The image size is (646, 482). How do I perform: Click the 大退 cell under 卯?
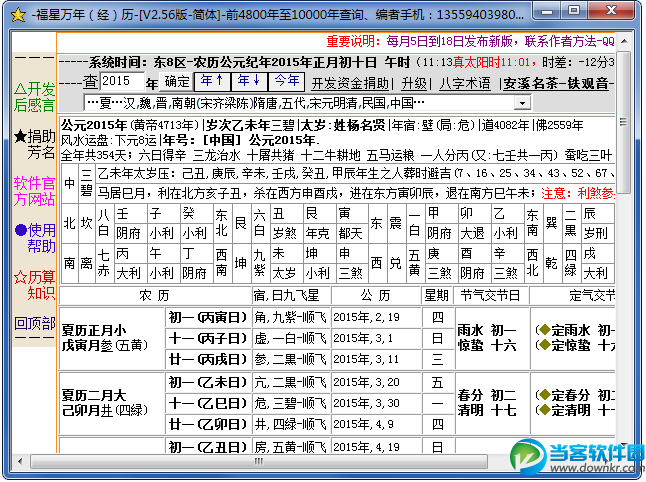tap(474, 233)
